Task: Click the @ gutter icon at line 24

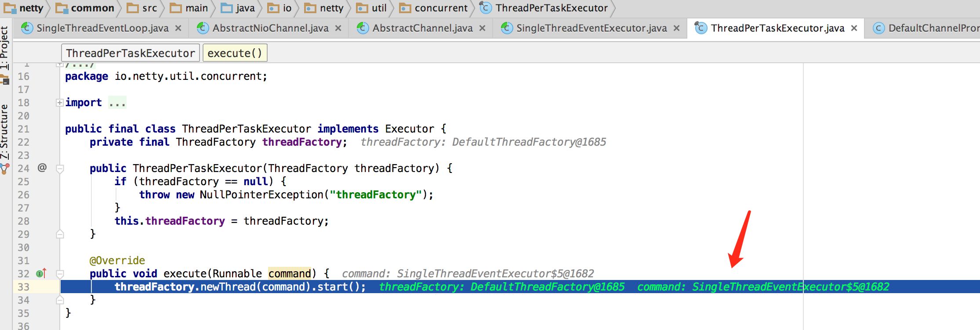Action: 42,168
